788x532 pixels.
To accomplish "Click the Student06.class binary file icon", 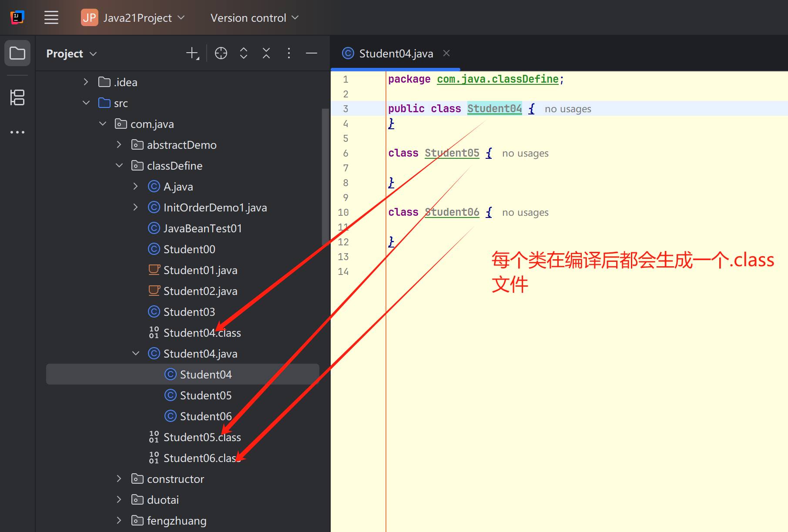I will tap(154, 458).
